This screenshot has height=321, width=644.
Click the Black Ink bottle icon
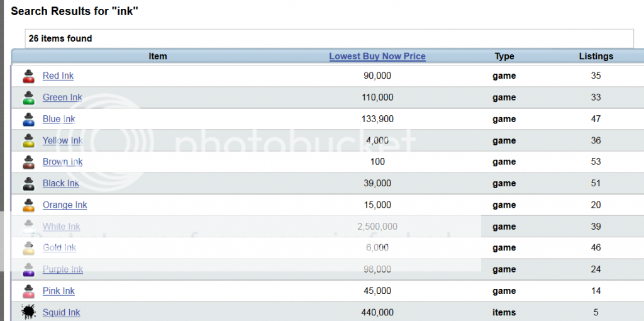point(28,183)
